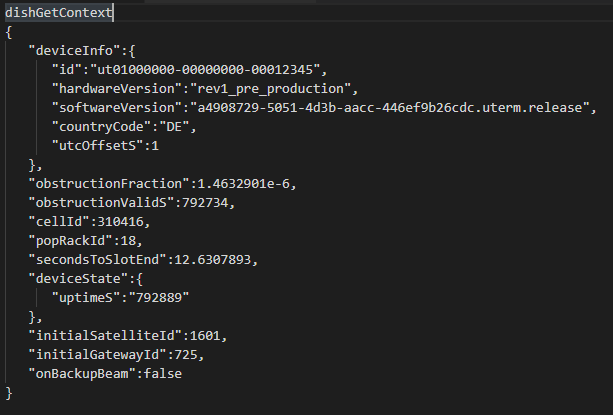This screenshot has width=613, height=415.
Task: Click the final closing brace of JSON
Action: tap(9, 393)
